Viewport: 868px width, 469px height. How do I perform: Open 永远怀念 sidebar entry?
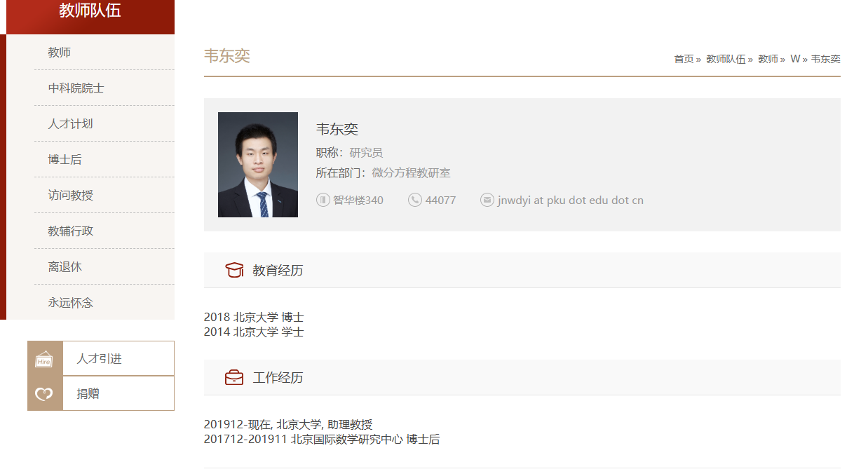coord(70,303)
